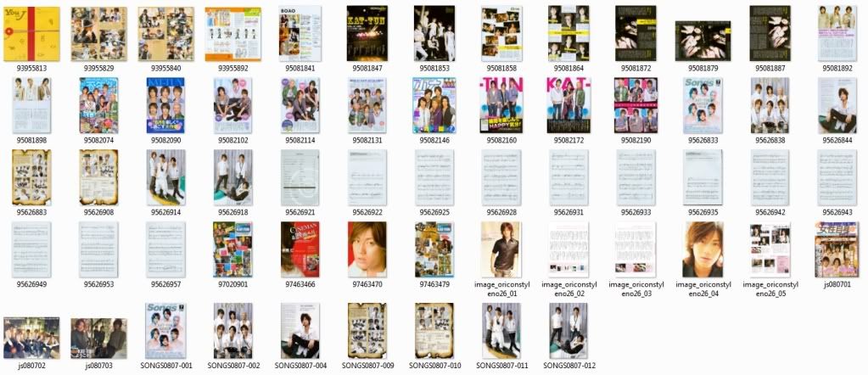Select the magazine cover thumbnail js080701
This screenshot has height=375, width=868.
tap(837, 249)
